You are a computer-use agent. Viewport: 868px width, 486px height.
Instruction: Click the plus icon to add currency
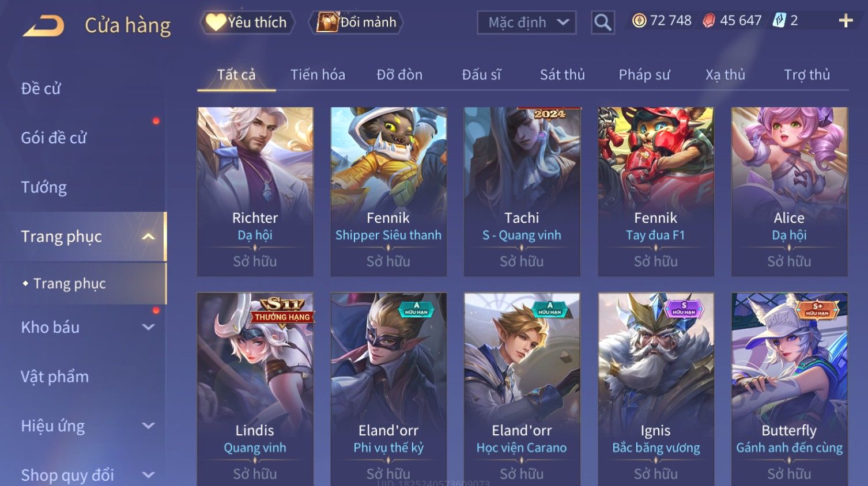coord(846,21)
